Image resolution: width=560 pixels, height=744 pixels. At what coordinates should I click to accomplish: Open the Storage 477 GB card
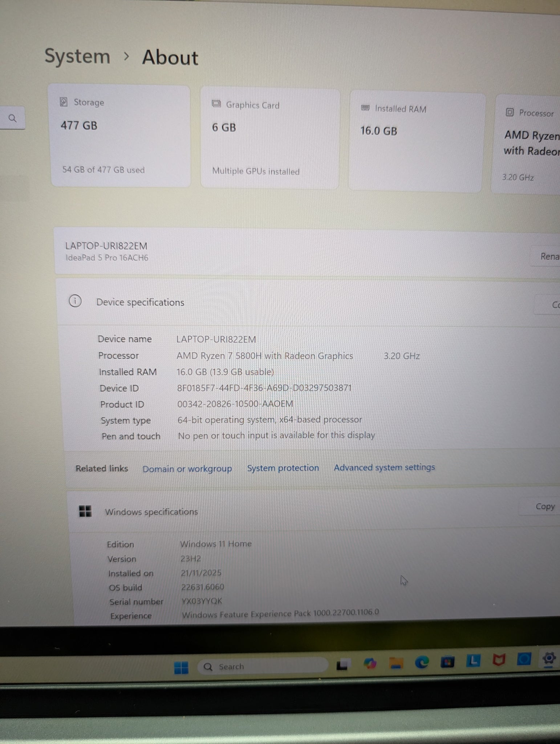(121, 136)
